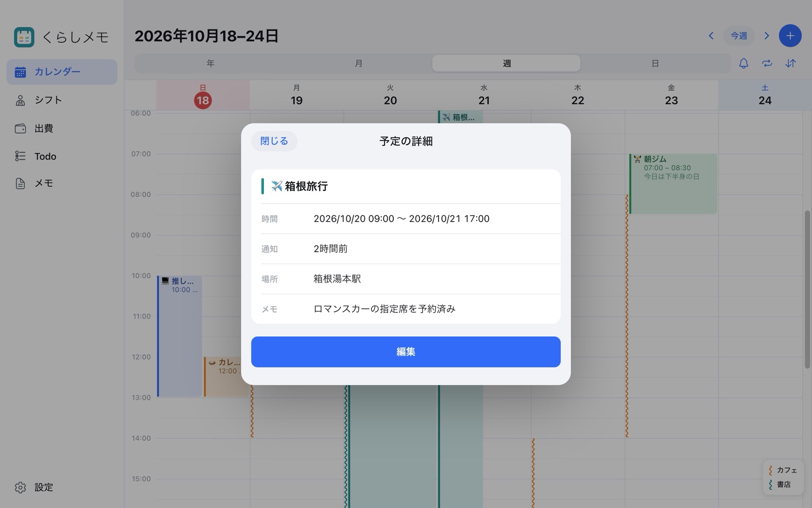Open 設定 gear in sidebar
This screenshot has width=812, height=508.
pyautogui.click(x=20, y=488)
